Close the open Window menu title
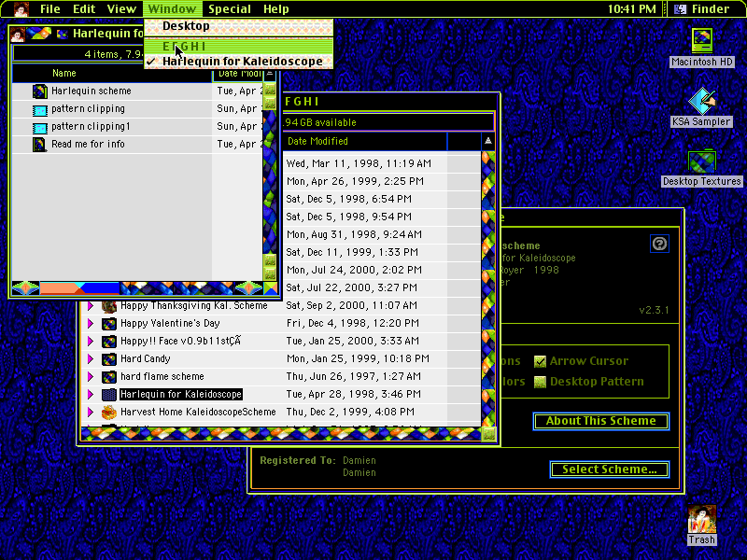Viewport: 747px width, 560px height. point(172,8)
